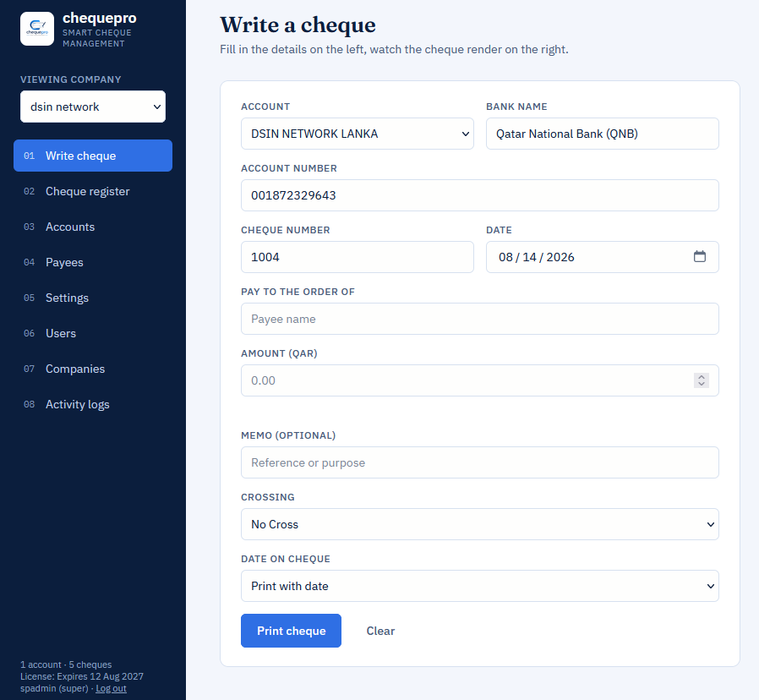Click the VIEWING COMPANY label

tap(71, 79)
